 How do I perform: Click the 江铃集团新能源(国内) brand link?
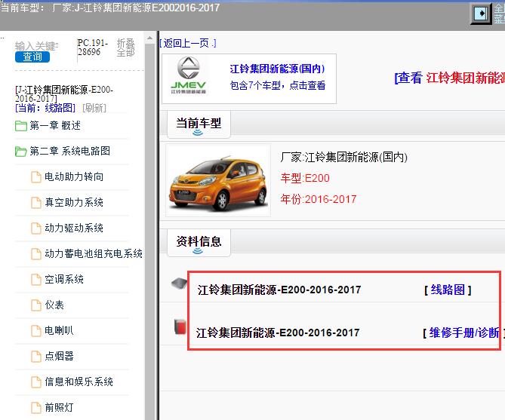click(277, 69)
